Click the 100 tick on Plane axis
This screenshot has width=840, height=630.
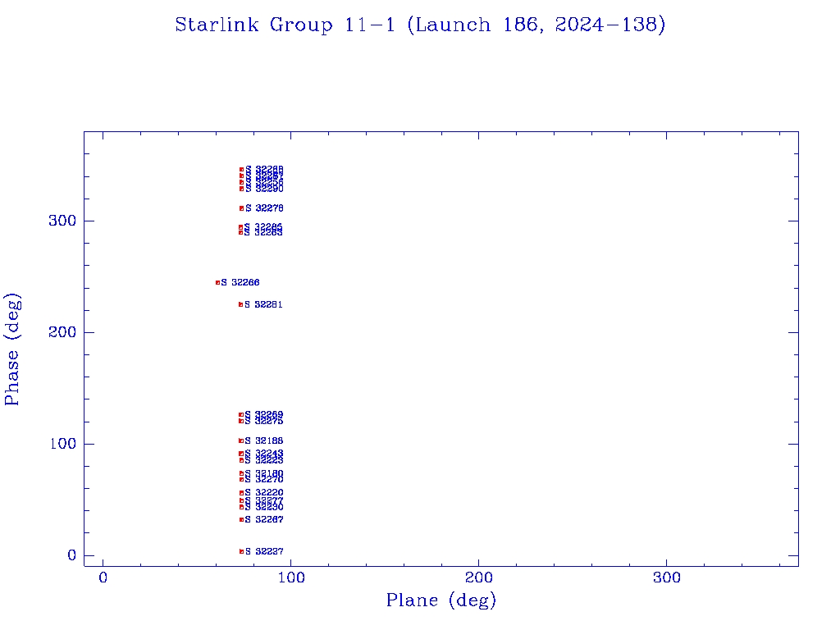[291, 577]
